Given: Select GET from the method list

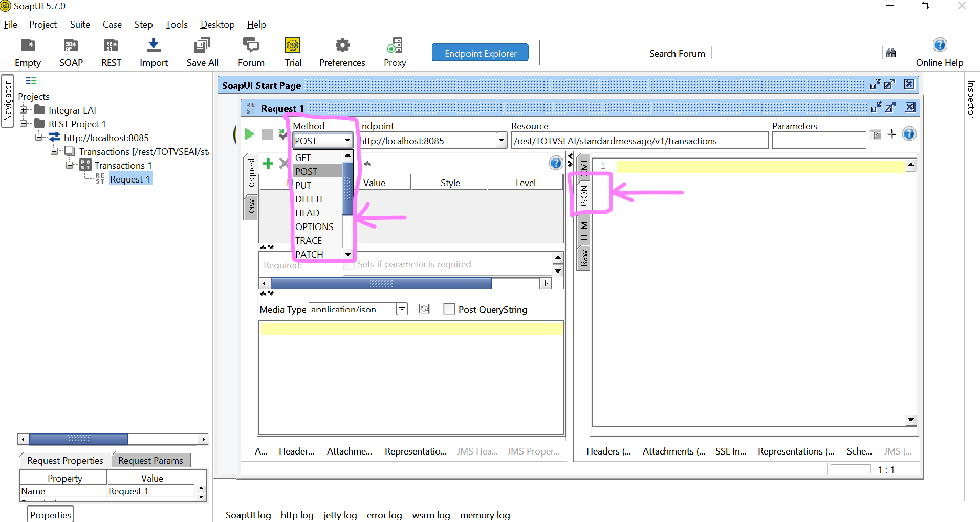Looking at the screenshot, I should tap(318, 157).
